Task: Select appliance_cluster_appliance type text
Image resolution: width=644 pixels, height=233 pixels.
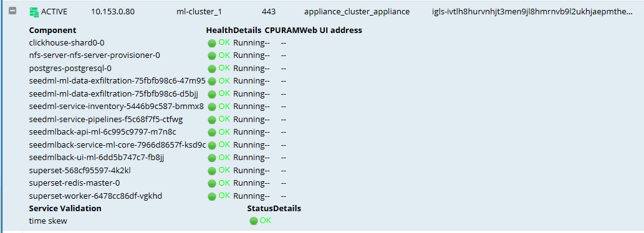Action: click(x=357, y=12)
